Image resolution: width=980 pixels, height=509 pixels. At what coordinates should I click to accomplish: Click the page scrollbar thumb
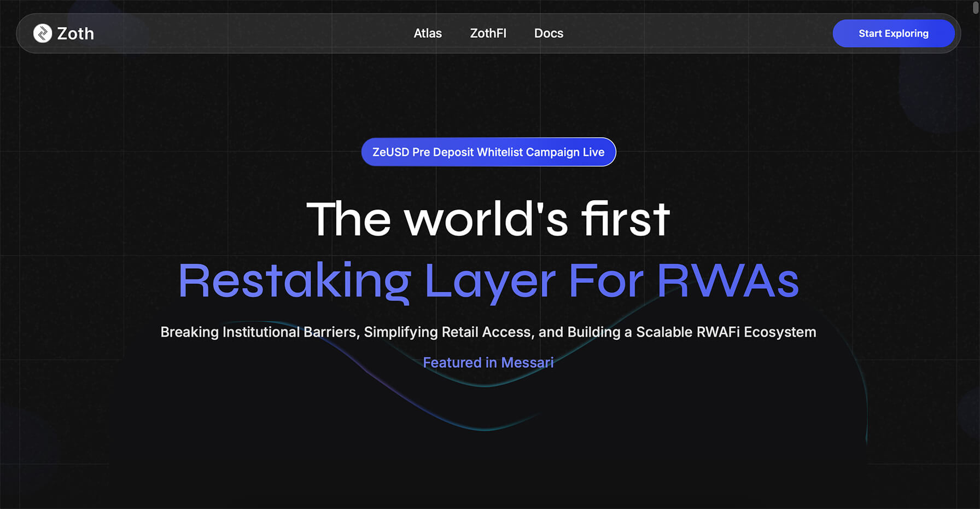pos(976,8)
